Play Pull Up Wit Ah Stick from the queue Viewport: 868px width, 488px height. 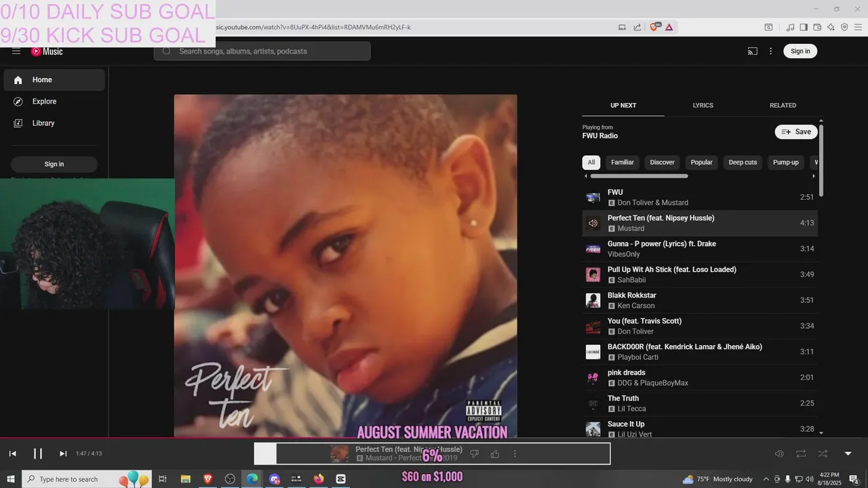[700, 274]
